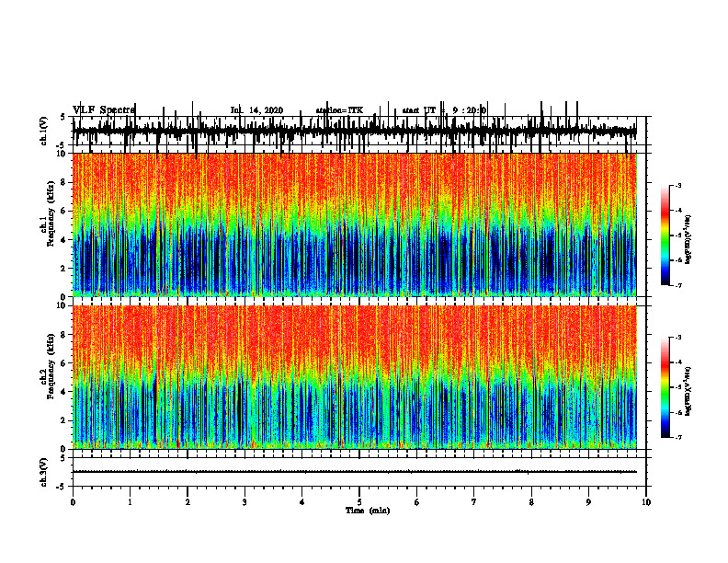Click the ch.1 voltage waveform trace panel
This screenshot has height=563, width=728.
[358, 131]
